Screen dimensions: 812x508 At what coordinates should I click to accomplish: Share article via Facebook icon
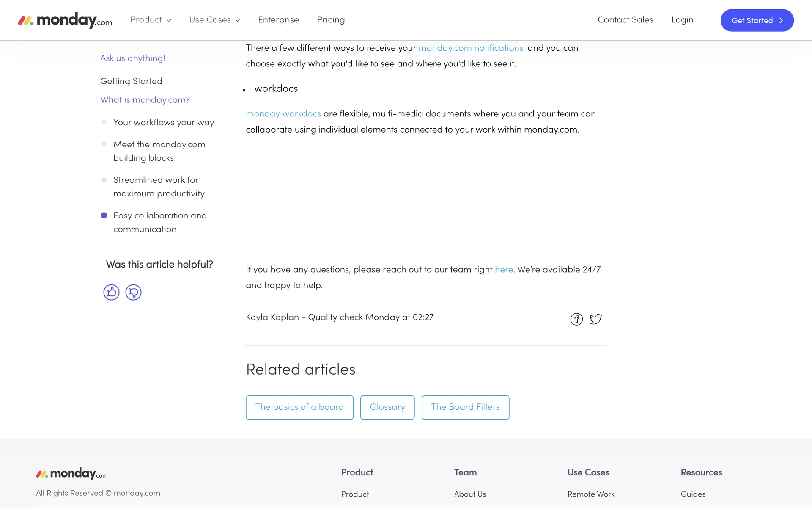(576, 319)
